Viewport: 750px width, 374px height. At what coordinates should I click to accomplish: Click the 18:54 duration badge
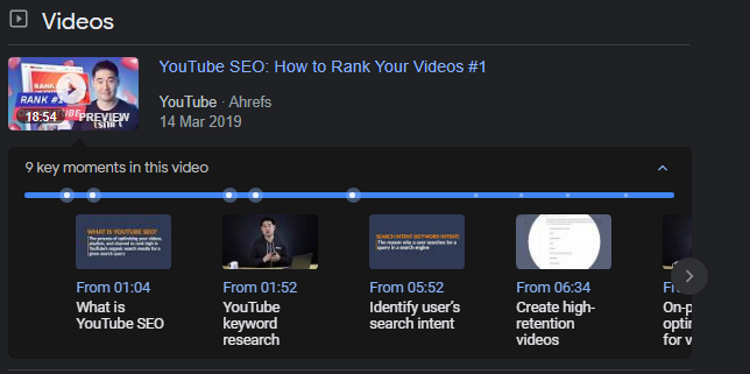(41, 117)
